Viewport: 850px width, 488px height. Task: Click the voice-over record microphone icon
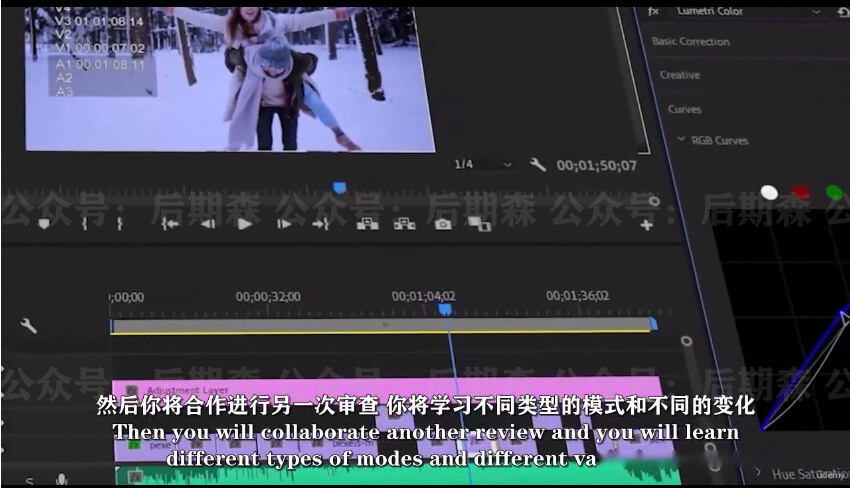pyautogui.click(x=61, y=480)
